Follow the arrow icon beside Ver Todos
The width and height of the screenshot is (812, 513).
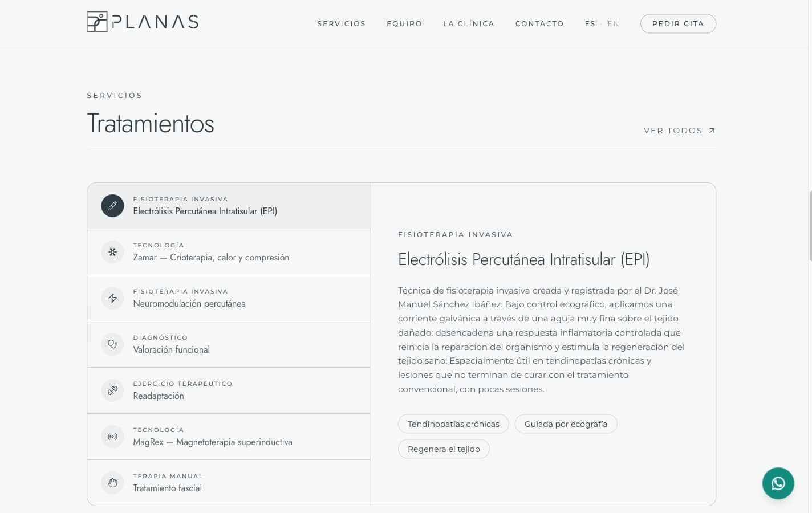(712, 131)
